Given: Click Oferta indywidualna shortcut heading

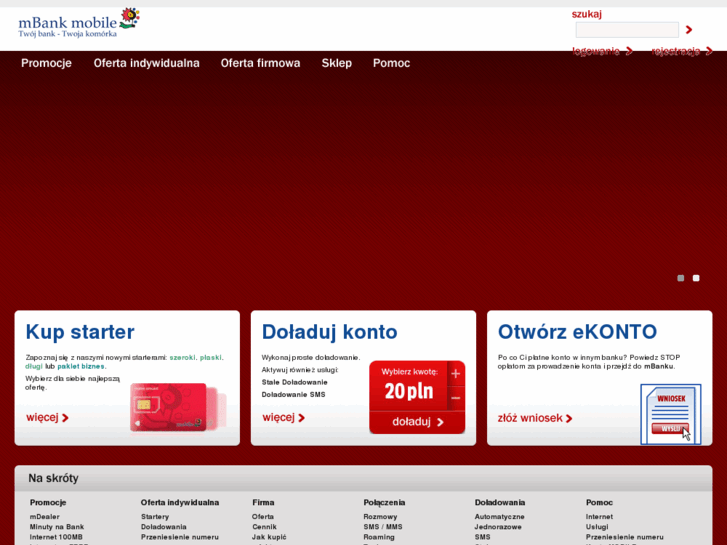Looking at the screenshot, I should pyautogui.click(x=180, y=502).
